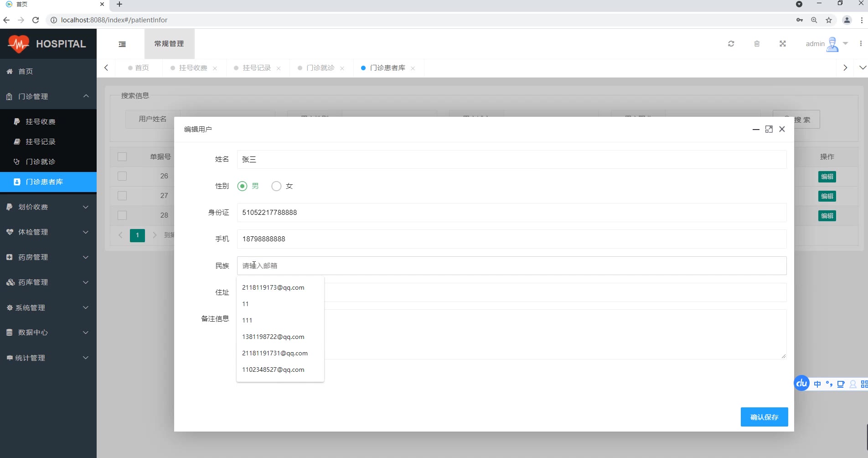Viewport: 868px width, 458px height.
Task: Click the 搜索 button
Action: pyautogui.click(x=796, y=120)
